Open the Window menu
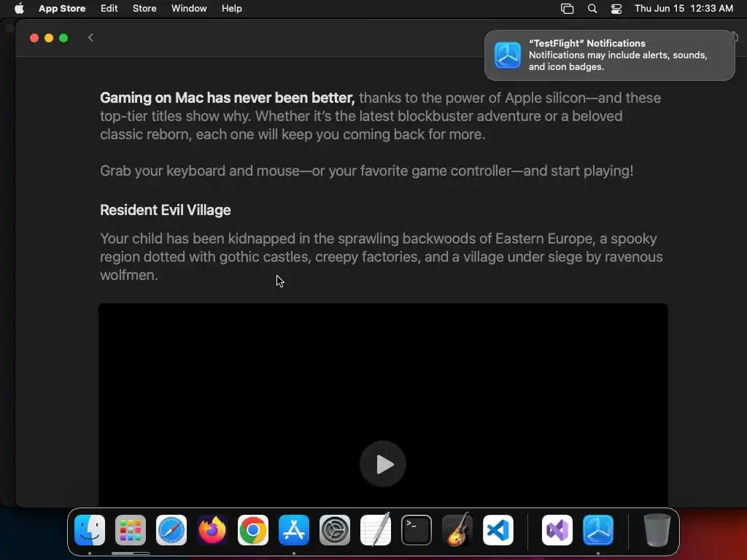The width and height of the screenshot is (747, 560). coord(189,9)
